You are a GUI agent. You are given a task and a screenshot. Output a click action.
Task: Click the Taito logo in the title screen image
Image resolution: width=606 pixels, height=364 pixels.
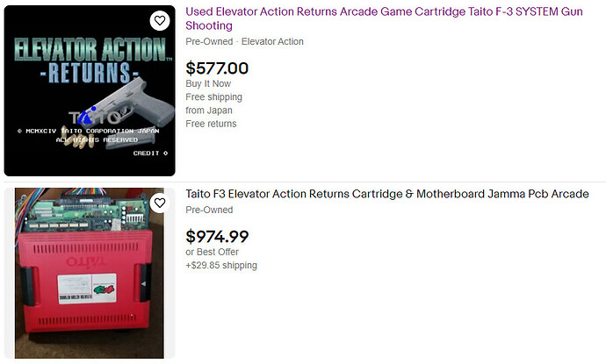pos(94,118)
